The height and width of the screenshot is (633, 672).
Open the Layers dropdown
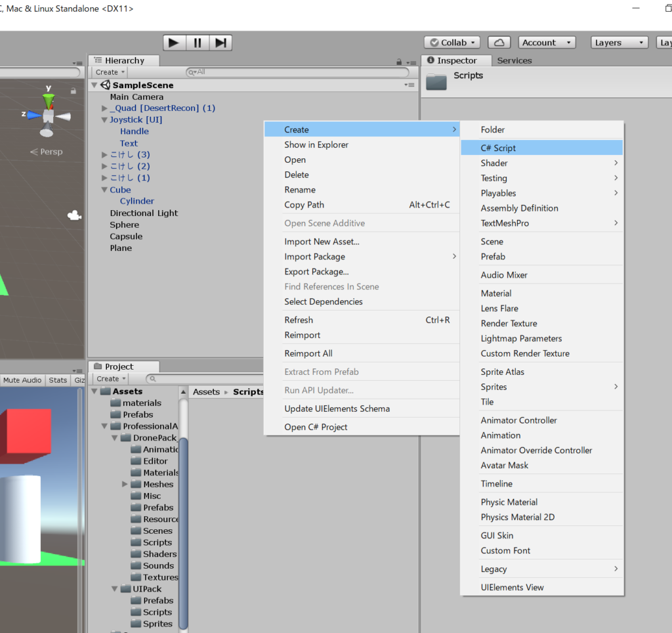(619, 43)
